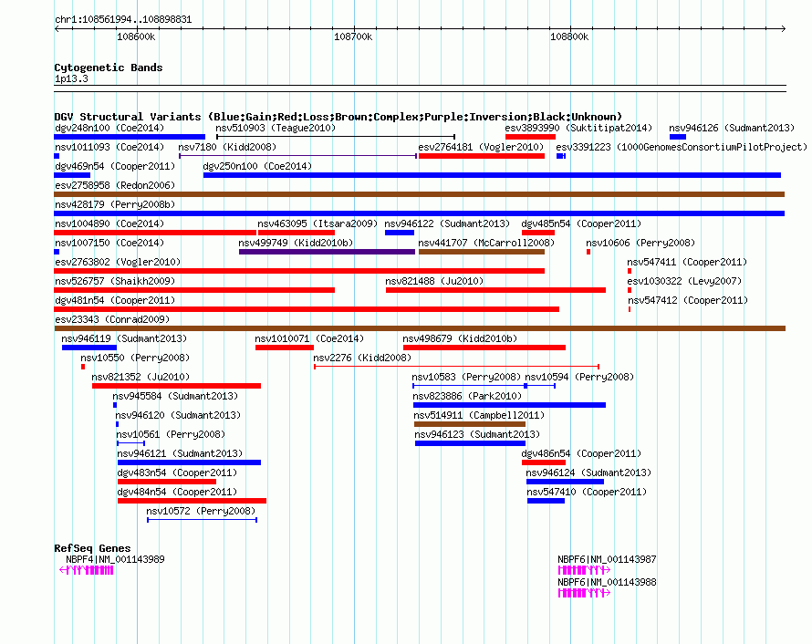Open nsv514911 (Campbell2011) label
Viewport: 812px width, 644px height.
coord(479,415)
